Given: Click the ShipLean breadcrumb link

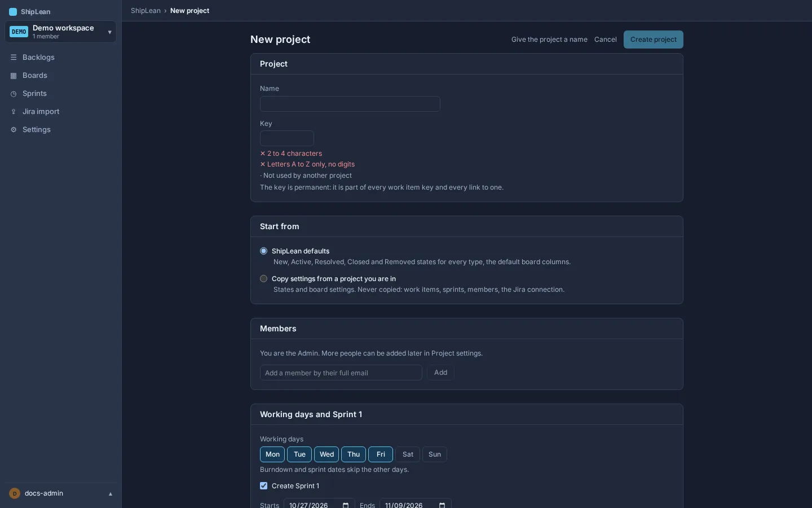Looking at the screenshot, I should [145, 11].
